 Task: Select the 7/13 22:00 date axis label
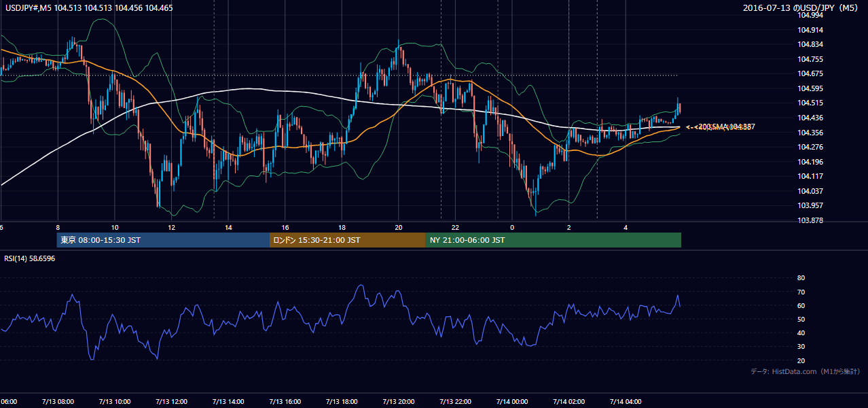(x=455, y=402)
